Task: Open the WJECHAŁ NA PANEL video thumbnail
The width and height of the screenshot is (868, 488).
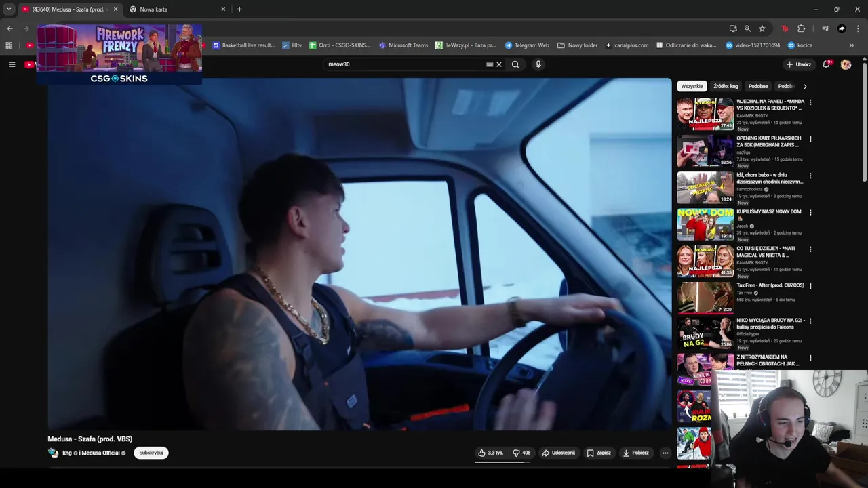Action: pyautogui.click(x=705, y=114)
